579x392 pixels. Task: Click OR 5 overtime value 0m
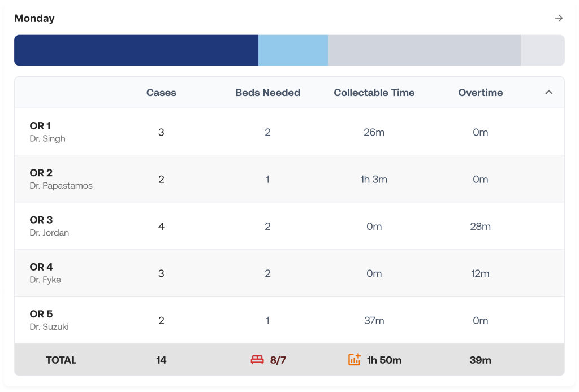(x=481, y=321)
